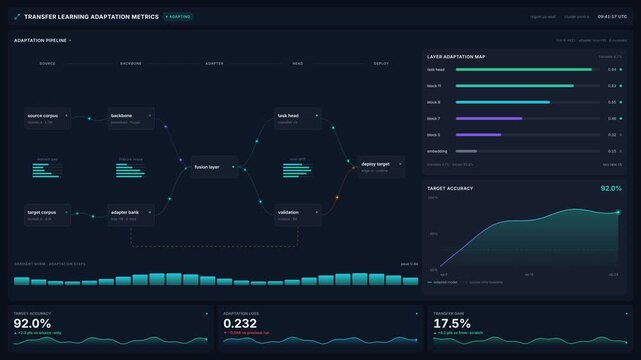Screen dimensions: 641x360
Task: Toggle the source-only baseline legend entry
Action: click(x=483, y=282)
